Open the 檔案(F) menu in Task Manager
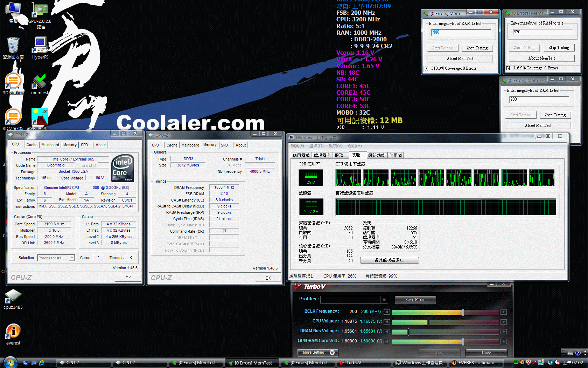Viewport: 588px width, 368px height. pyautogui.click(x=297, y=146)
